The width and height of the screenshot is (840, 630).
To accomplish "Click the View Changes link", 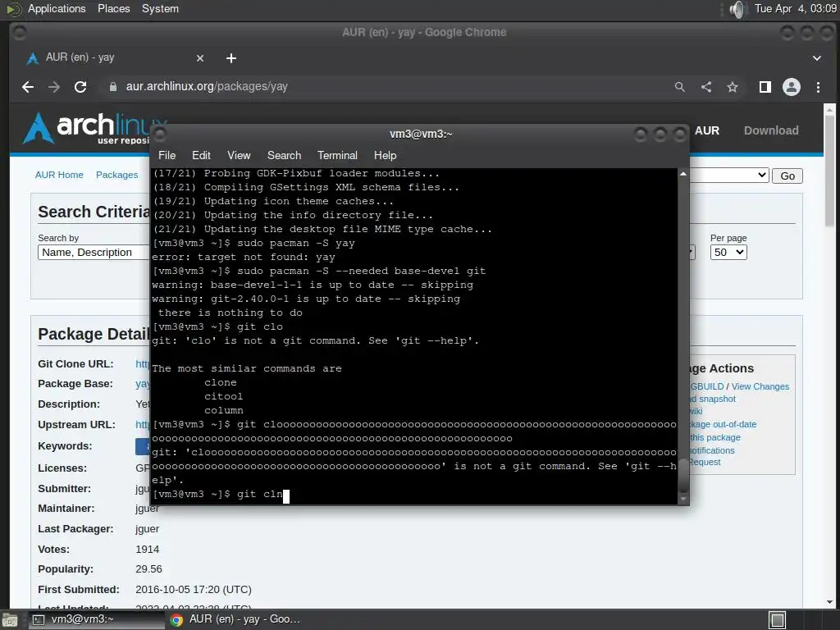I will (x=760, y=387).
